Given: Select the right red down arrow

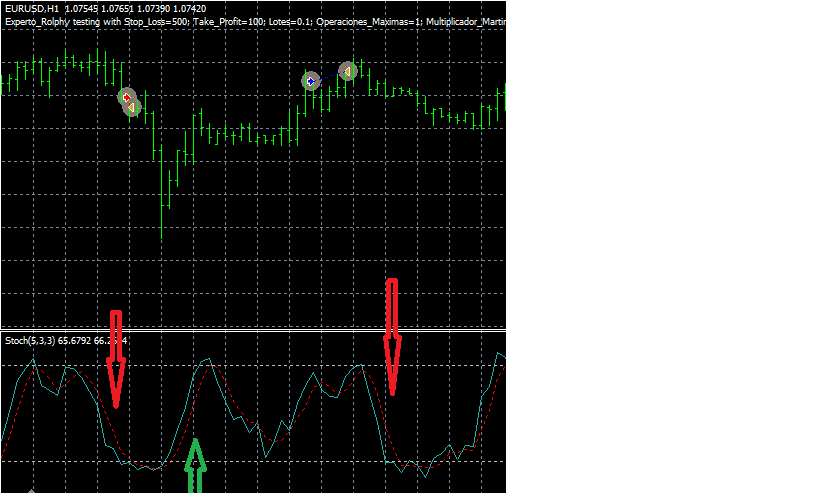Looking at the screenshot, I should point(392,337).
